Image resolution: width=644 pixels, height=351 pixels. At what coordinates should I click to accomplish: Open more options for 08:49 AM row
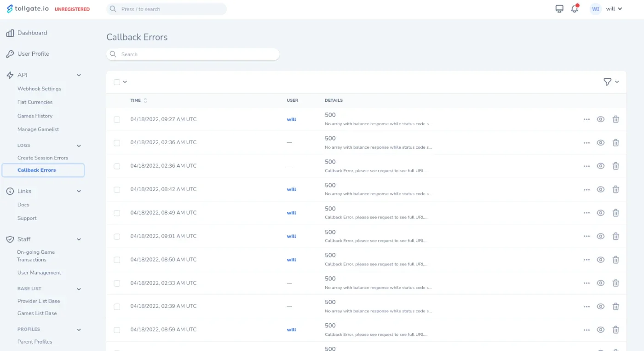pyautogui.click(x=586, y=213)
